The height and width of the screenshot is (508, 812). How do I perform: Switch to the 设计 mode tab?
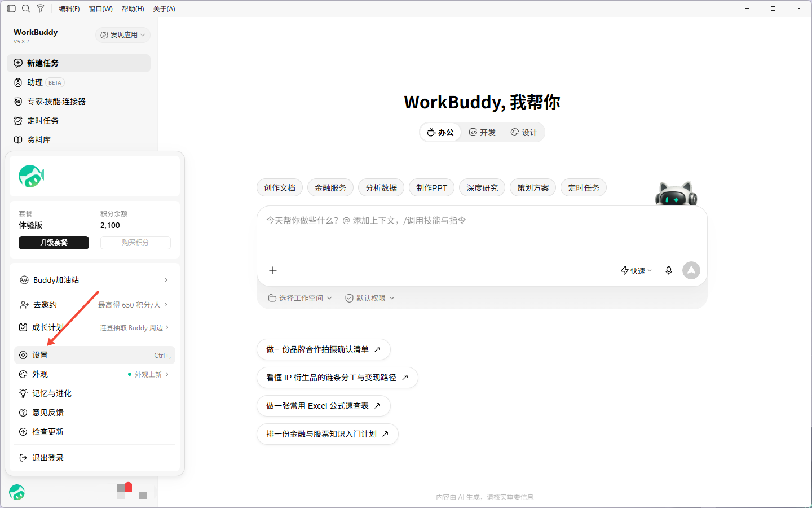524,132
